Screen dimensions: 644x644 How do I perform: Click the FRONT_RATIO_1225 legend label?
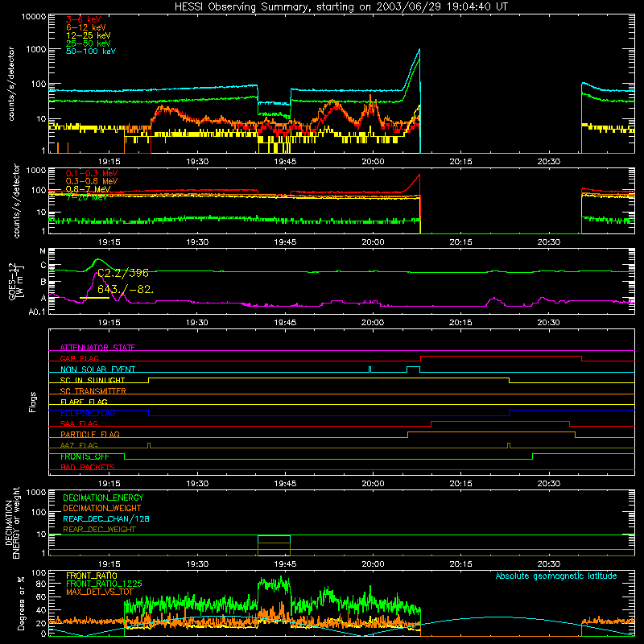click(104, 584)
